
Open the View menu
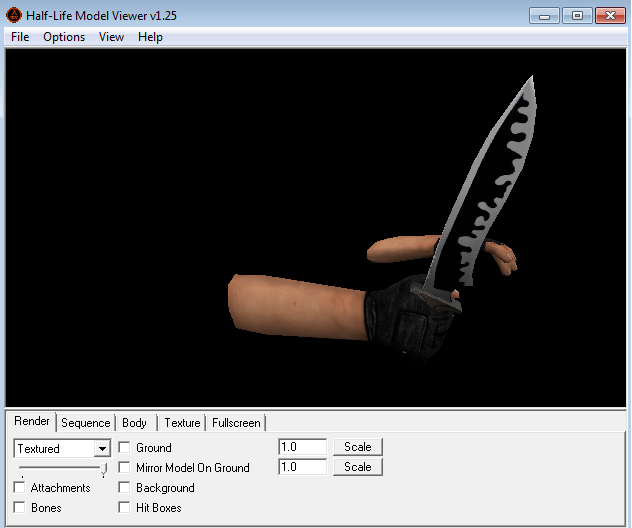111,37
